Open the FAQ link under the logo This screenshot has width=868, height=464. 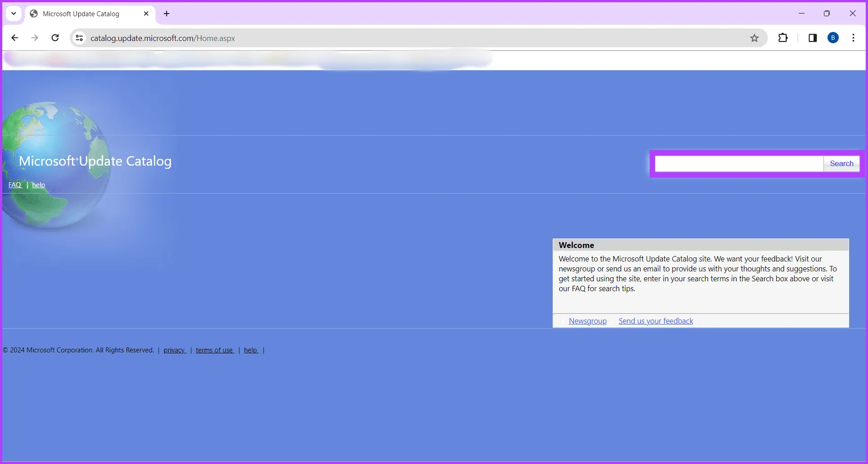coord(15,185)
